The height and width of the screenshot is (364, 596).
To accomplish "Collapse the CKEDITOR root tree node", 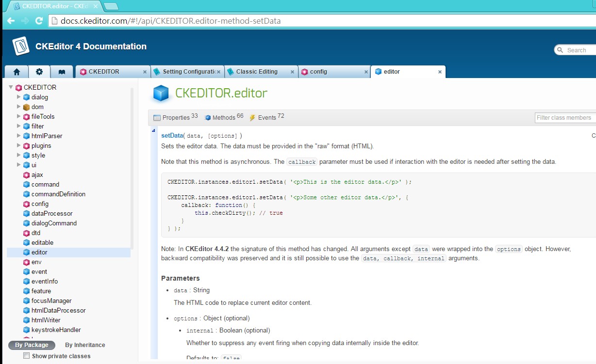I will [x=11, y=87].
